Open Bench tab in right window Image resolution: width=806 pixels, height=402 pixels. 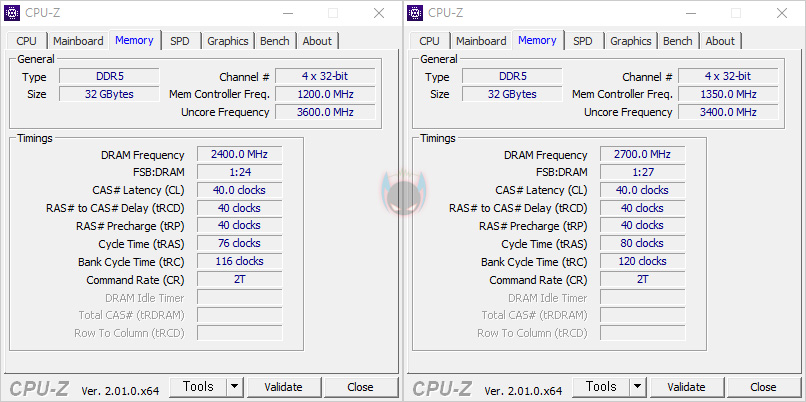677,41
